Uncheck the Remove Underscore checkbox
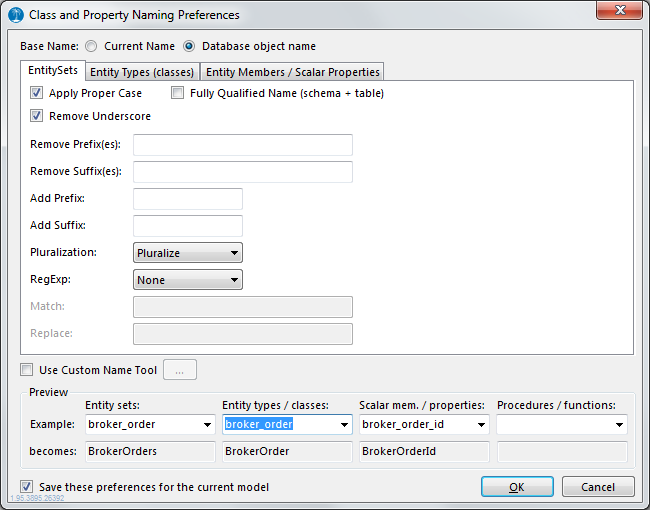The height and width of the screenshot is (510, 650). (37, 116)
